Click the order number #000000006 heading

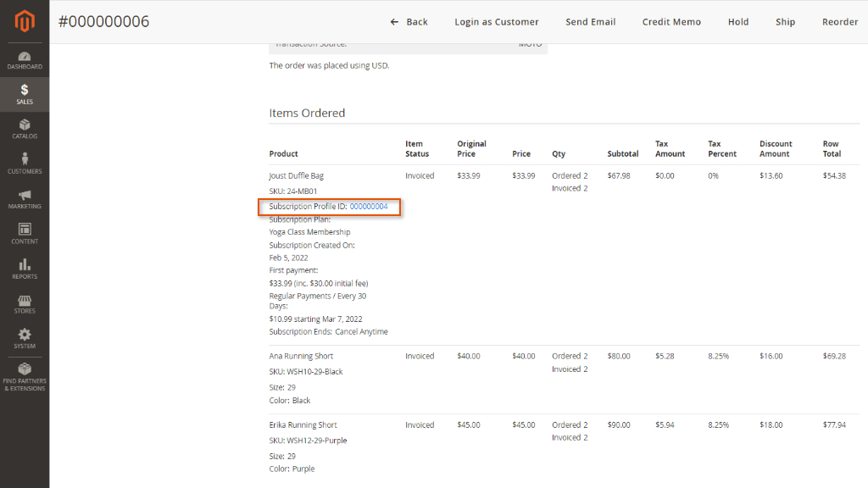pos(103,21)
